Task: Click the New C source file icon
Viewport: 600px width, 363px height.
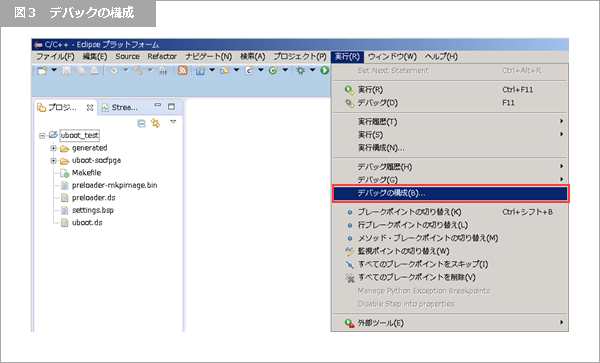Action: (x=249, y=70)
